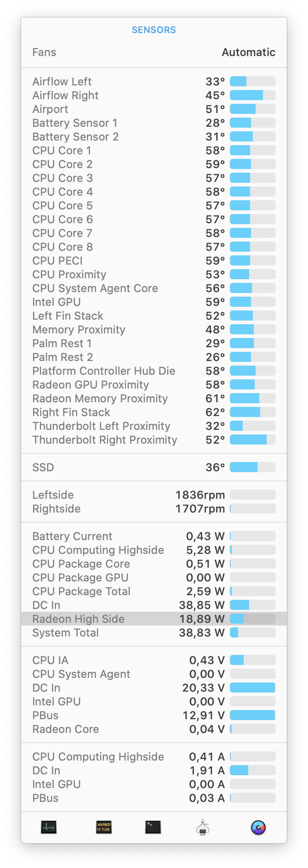Open the iStat Menus gauge icon

[x=258, y=827]
